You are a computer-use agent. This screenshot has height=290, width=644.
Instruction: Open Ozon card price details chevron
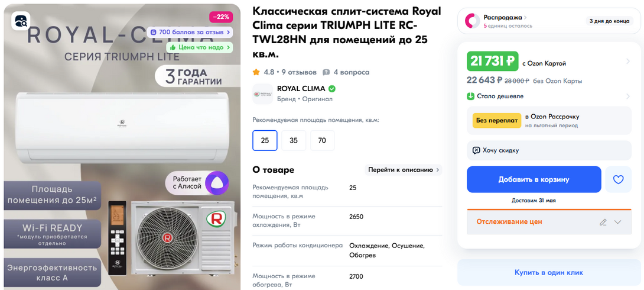coord(627,62)
